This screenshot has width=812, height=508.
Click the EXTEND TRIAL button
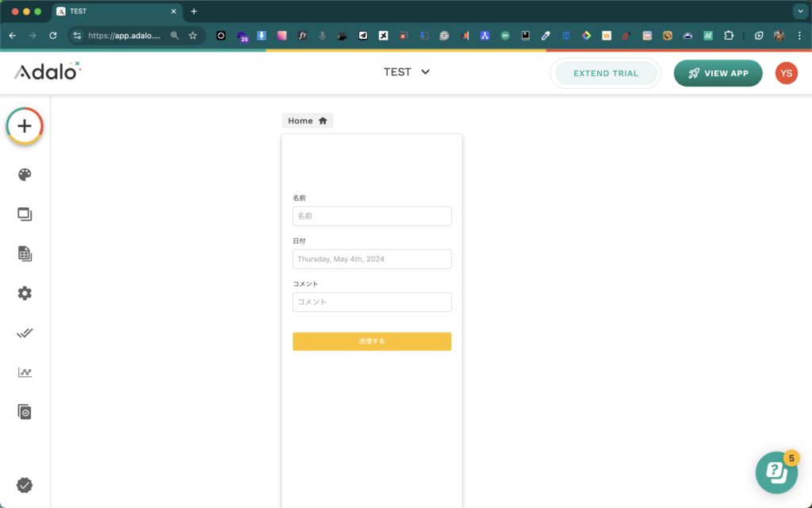pyautogui.click(x=605, y=73)
